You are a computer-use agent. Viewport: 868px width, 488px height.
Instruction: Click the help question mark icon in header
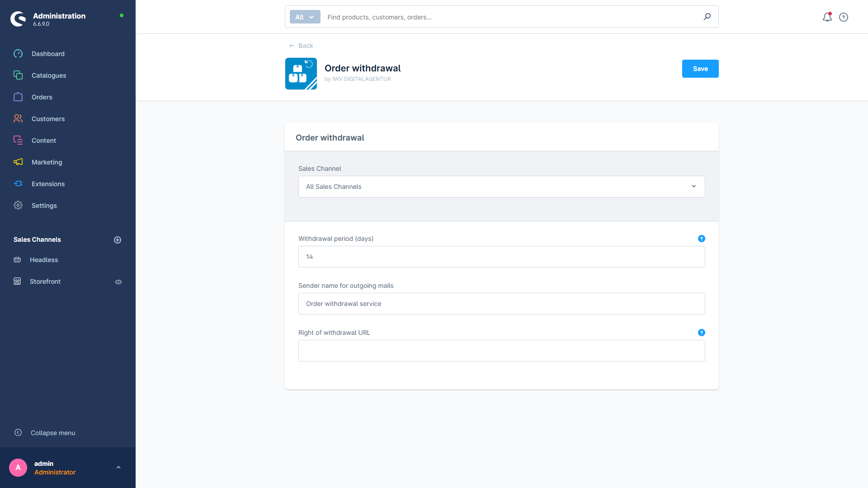pyautogui.click(x=844, y=17)
